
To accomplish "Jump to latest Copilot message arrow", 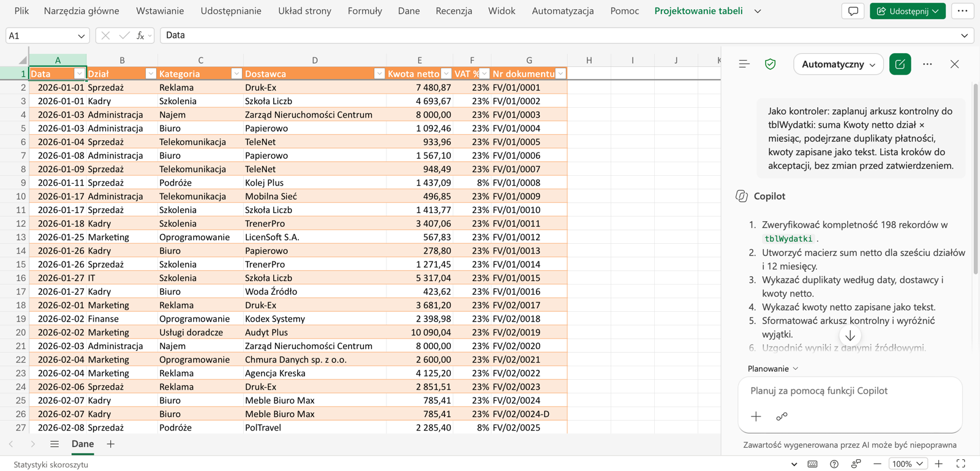I will 850,336.
